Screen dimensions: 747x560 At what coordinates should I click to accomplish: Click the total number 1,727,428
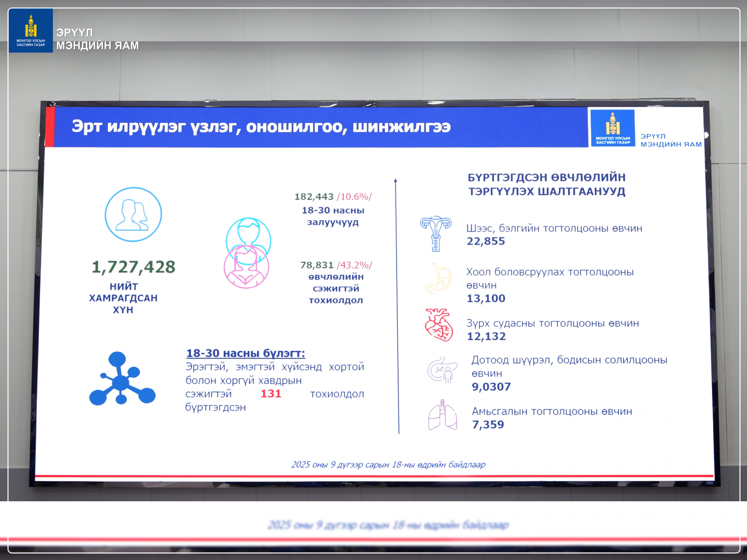point(134,267)
